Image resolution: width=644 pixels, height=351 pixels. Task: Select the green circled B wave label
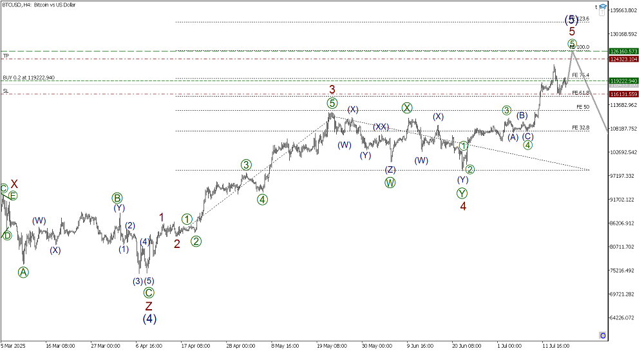coord(117,199)
